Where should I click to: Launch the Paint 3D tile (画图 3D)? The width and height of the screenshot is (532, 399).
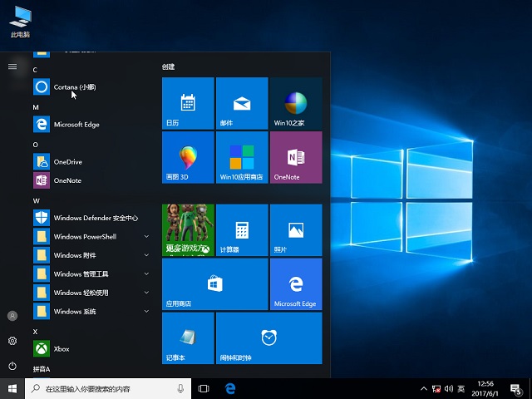pos(188,157)
